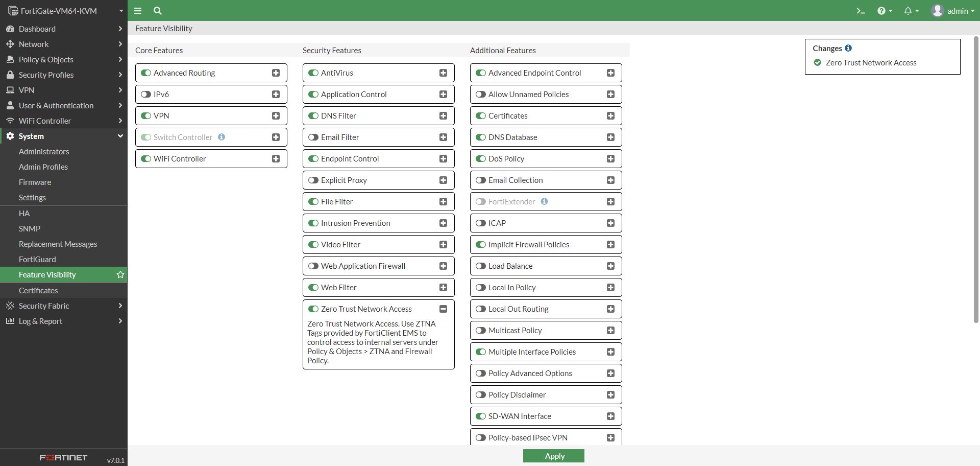Click the page vertical scrollbar
This screenshot has width=980, height=466.
pyautogui.click(x=976, y=179)
